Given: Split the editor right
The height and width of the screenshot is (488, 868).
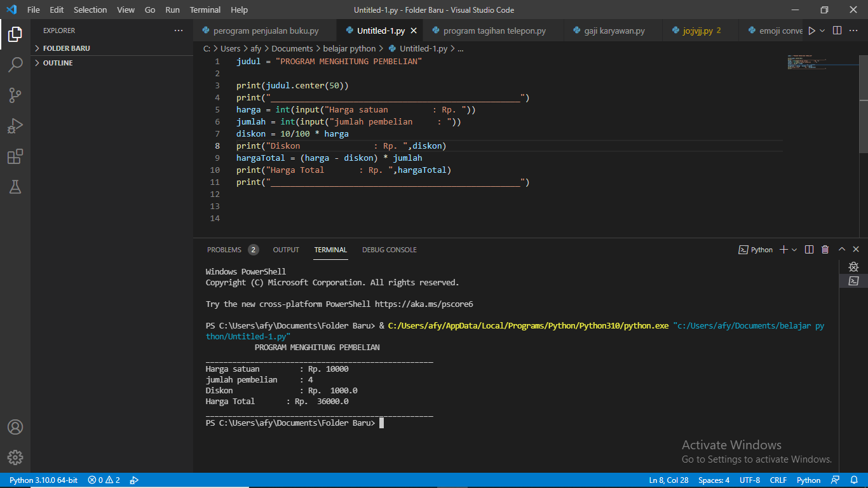Looking at the screenshot, I should 837,30.
